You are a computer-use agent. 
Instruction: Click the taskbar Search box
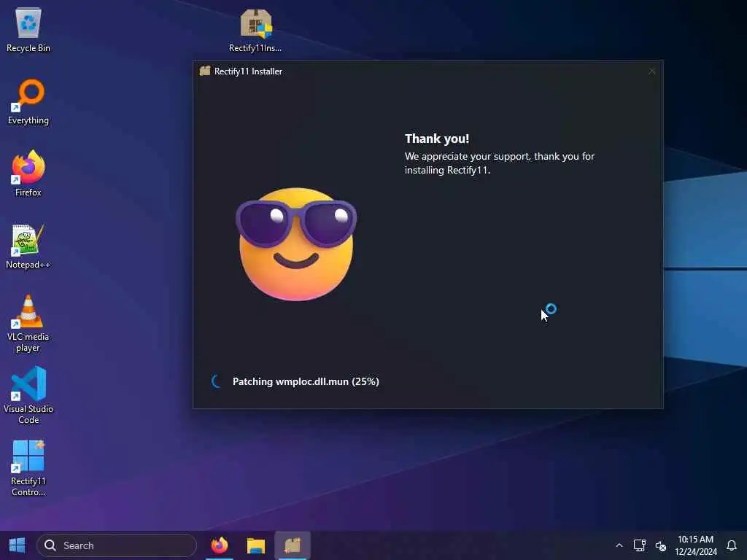pyautogui.click(x=117, y=545)
